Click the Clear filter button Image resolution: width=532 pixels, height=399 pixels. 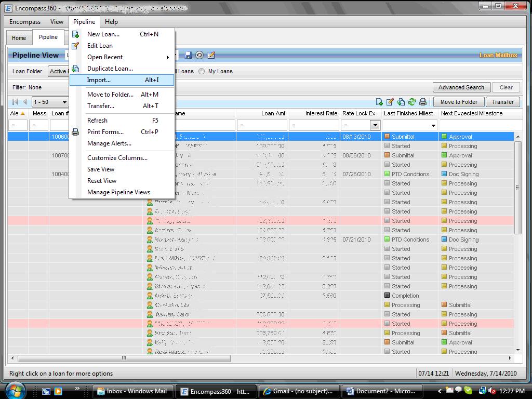click(506, 87)
